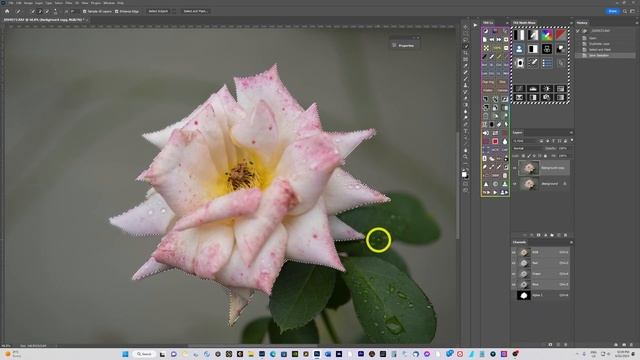Screen dimensions: 640x360
Task: Open the Edit menu
Action: click(x=19, y=3)
